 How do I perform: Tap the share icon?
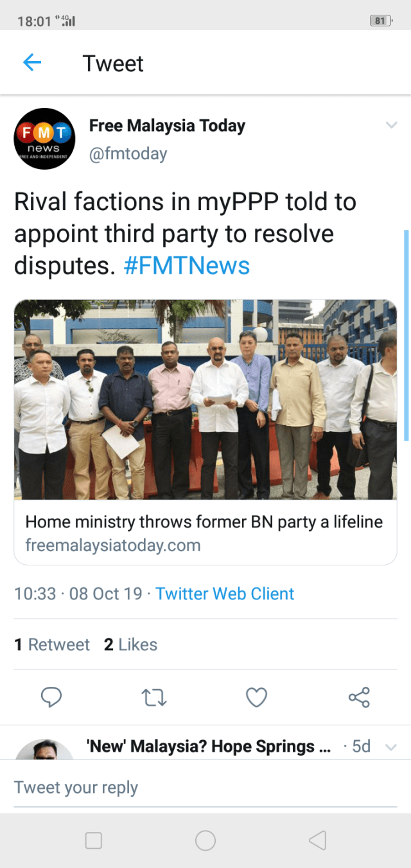click(x=359, y=697)
